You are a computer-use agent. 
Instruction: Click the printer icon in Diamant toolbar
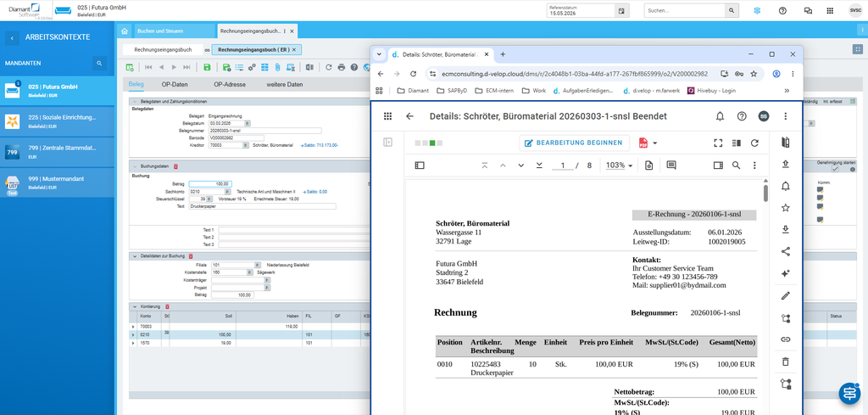tap(341, 67)
